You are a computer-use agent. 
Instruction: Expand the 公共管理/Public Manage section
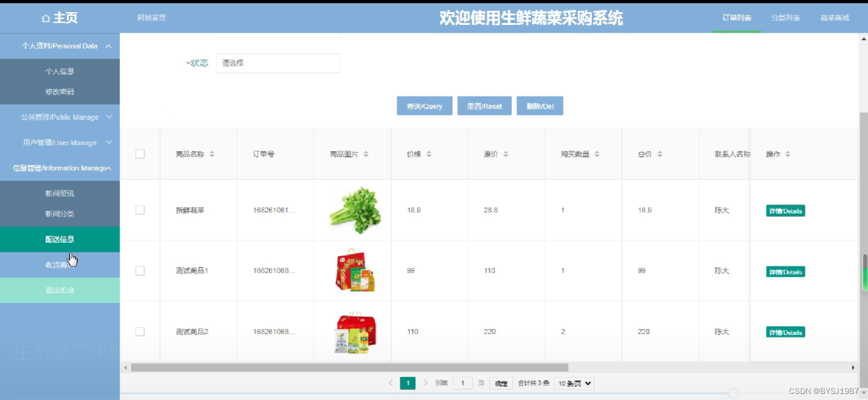[x=60, y=117]
